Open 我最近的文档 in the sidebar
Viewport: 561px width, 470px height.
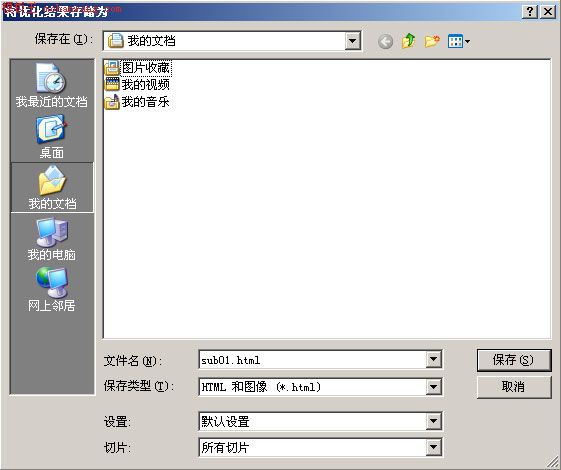52,86
